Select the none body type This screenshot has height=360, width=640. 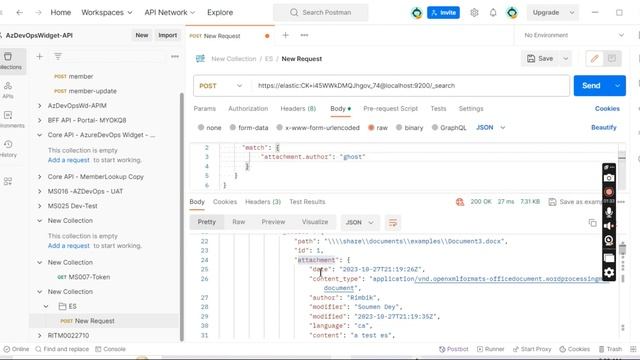209,128
